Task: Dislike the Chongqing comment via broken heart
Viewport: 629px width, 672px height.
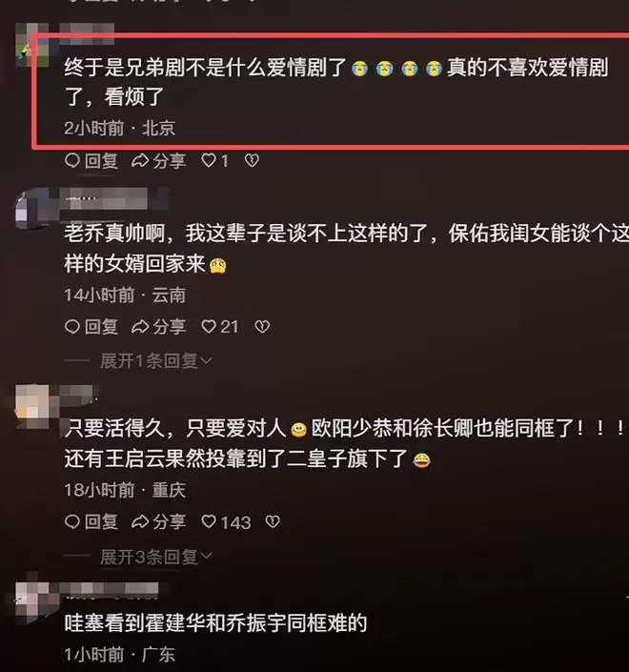Action: (273, 522)
